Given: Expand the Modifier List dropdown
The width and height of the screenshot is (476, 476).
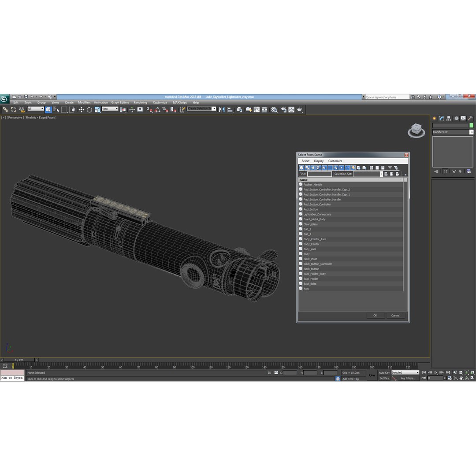Looking at the screenshot, I should click(471, 132).
